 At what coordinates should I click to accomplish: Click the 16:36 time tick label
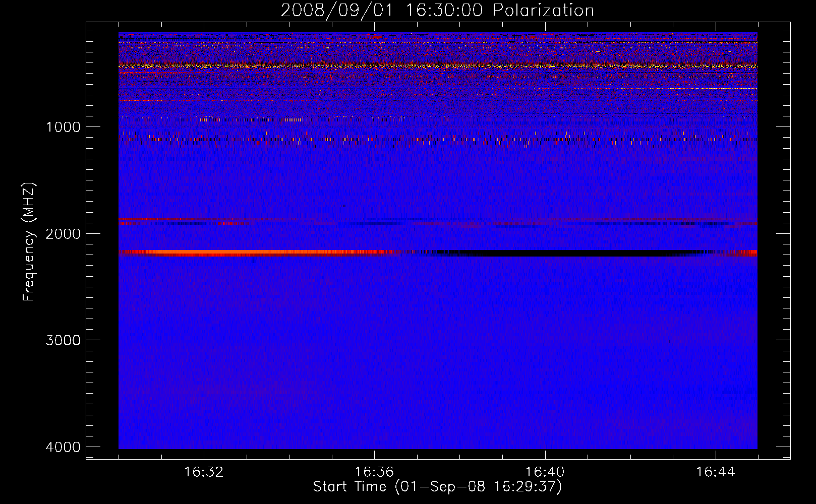tap(374, 472)
